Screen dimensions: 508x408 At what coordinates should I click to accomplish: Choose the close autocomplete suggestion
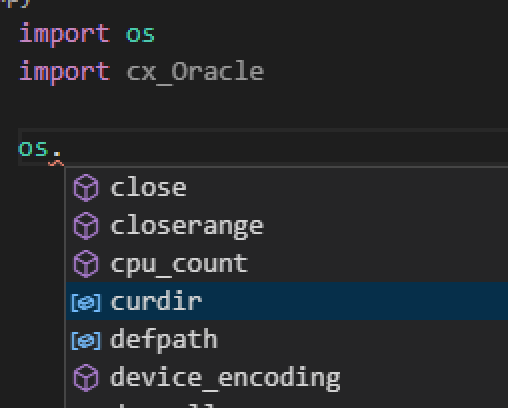click(x=287, y=188)
